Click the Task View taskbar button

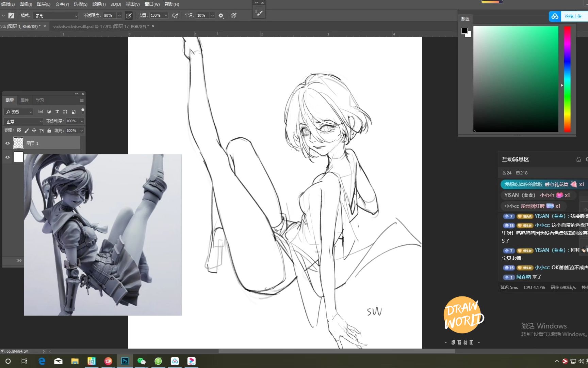click(24, 361)
